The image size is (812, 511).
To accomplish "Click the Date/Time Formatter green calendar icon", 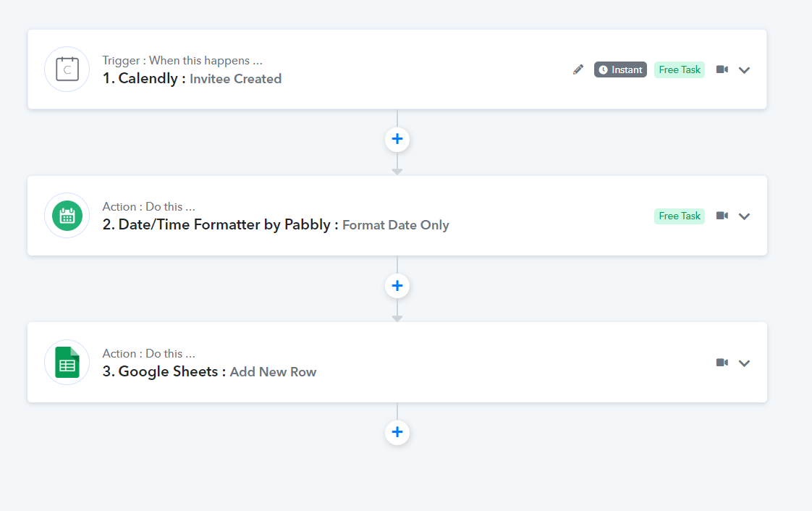I will click(67, 216).
